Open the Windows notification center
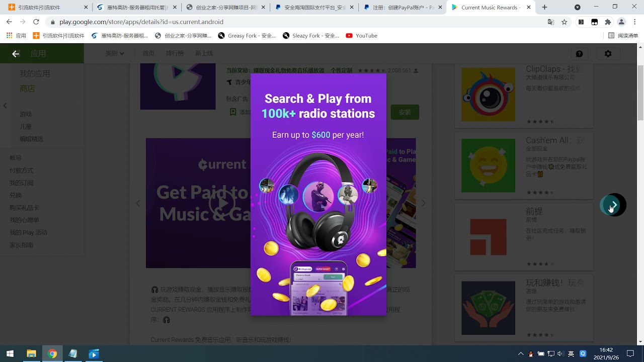This screenshot has width=644, height=362. [630, 354]
